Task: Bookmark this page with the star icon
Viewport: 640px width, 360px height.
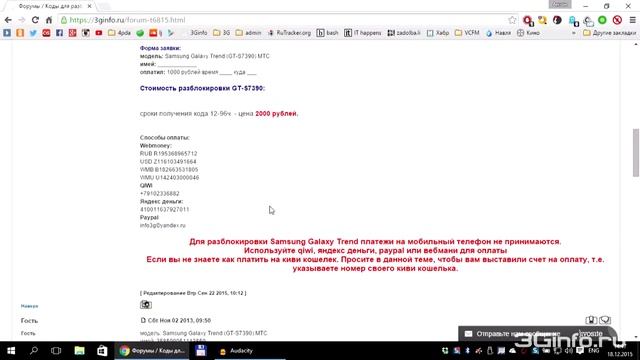Action: click(512, 20)
